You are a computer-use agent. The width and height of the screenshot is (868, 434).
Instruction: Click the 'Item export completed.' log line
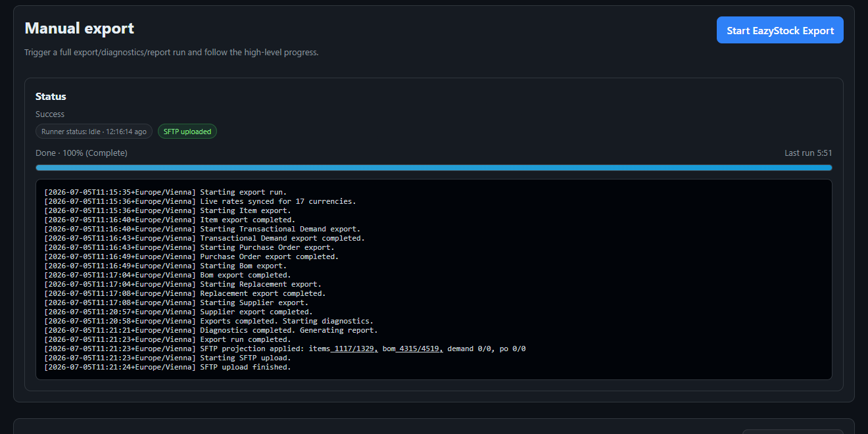[170, 220]
